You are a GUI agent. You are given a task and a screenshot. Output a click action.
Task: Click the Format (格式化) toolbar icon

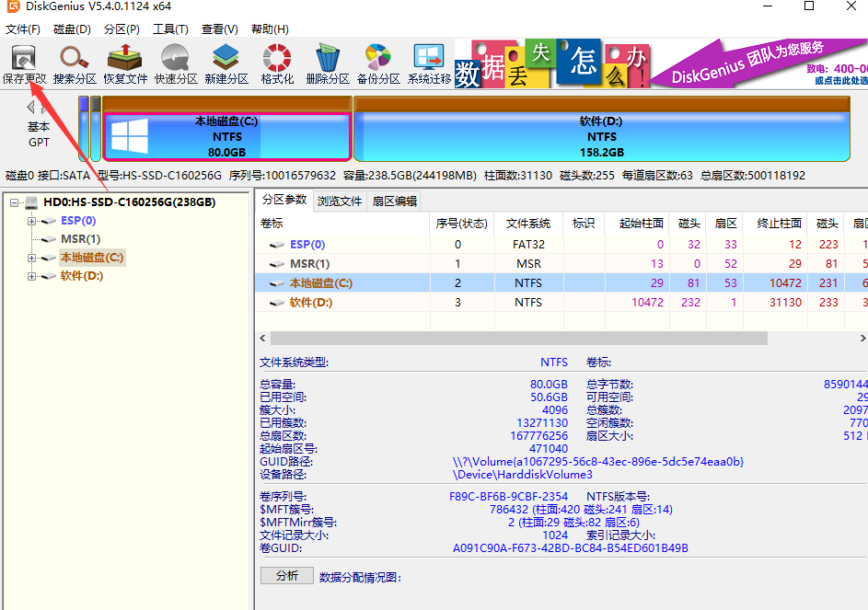[277, 63]
